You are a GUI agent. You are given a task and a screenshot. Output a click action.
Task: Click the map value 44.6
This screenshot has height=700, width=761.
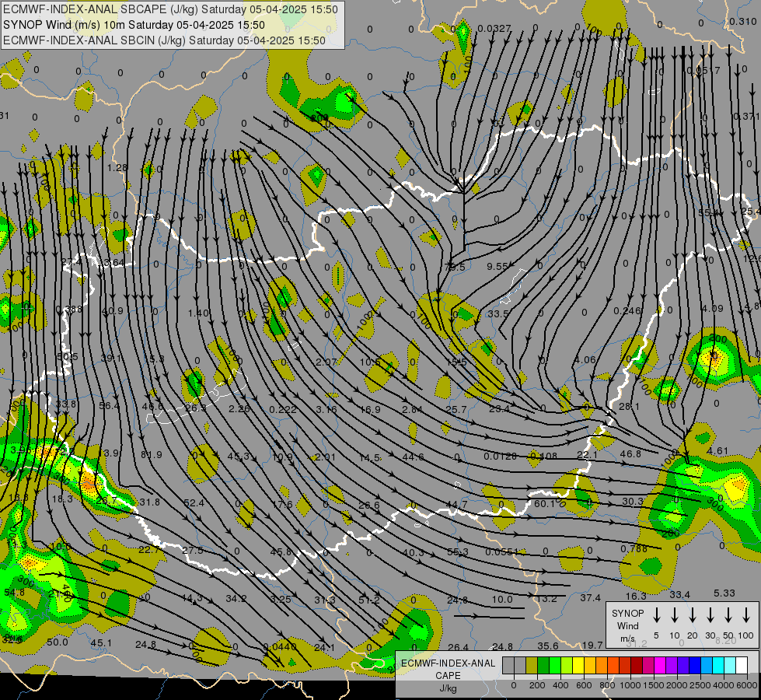(x=413, y=457)
